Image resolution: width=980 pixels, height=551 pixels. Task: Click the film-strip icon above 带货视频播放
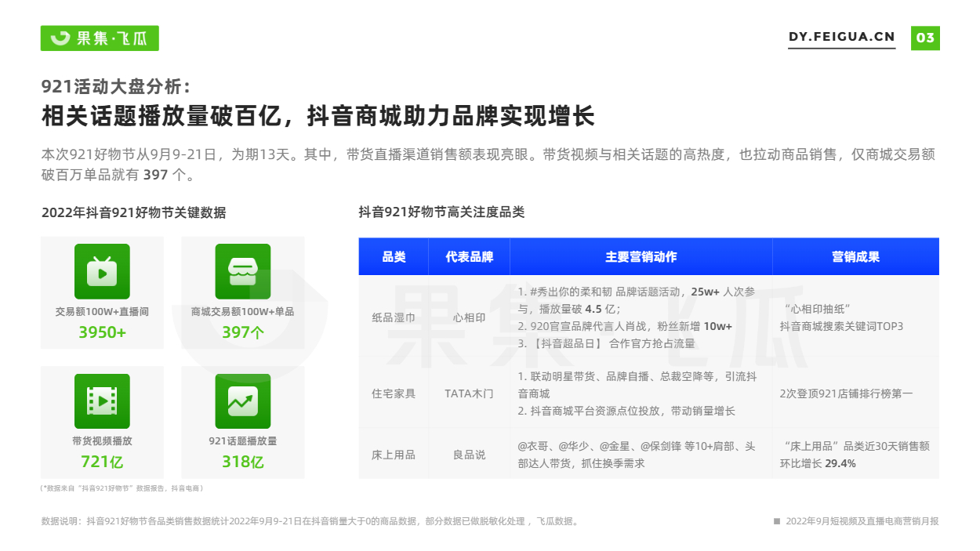click(102, 401)
